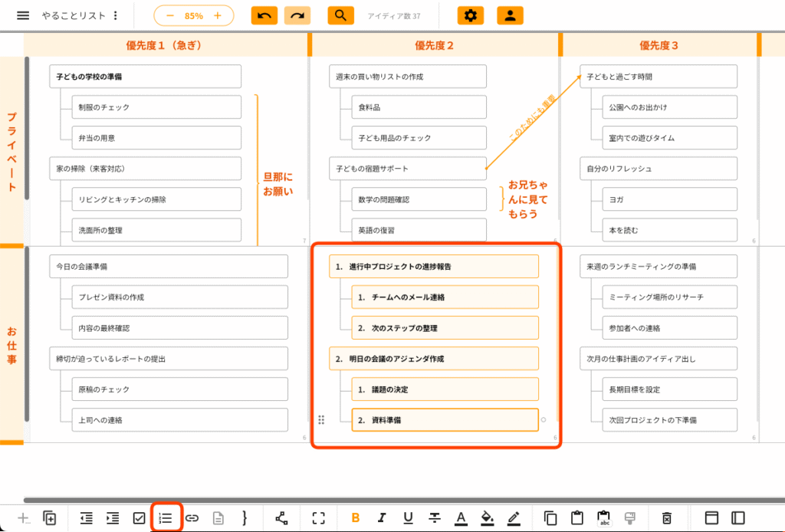Viewport: 785px width, 532px height.
Task: Toggle bold formatting
Action: pyautogui.click(x=354, y=518)
